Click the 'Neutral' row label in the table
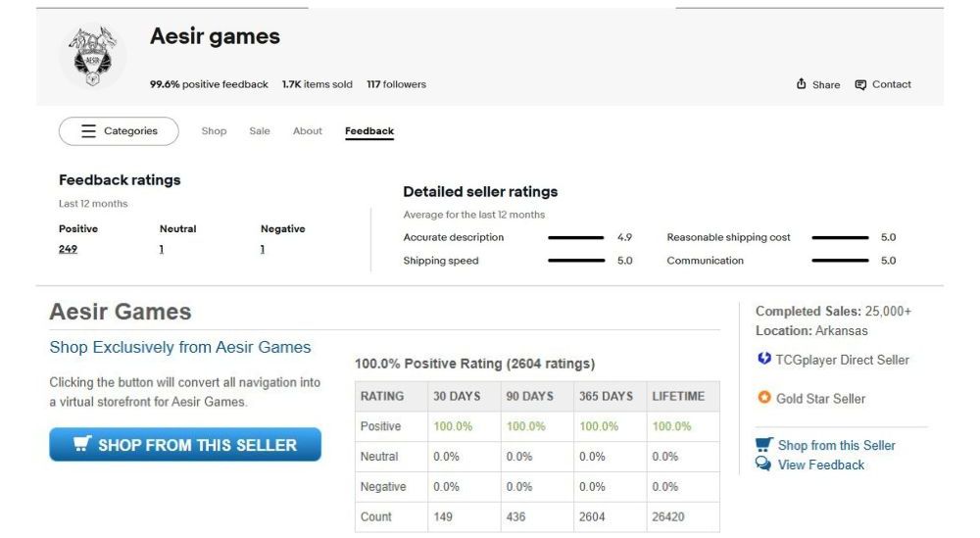This screenshot has height=538, width=980. (378, 457)
